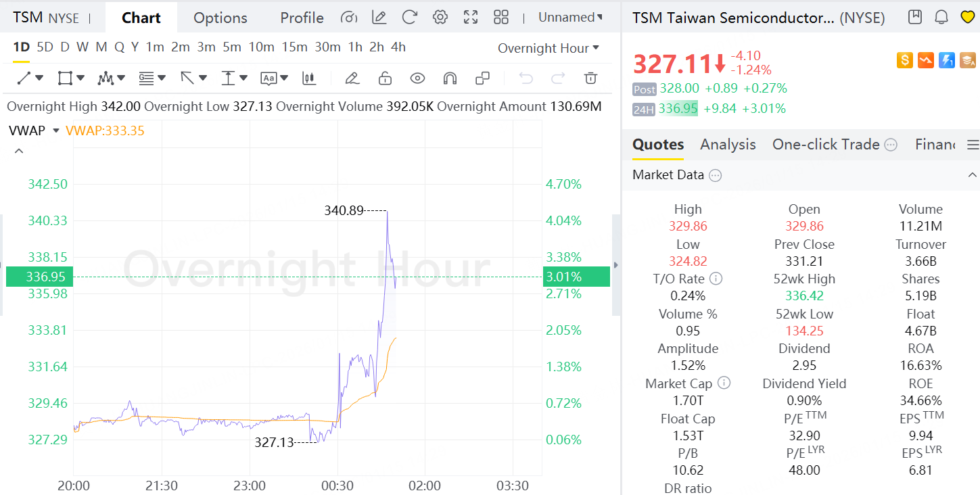This screenshot has height=495, width=980.
Task: Open chart settings gear icon
Action: 440,18
